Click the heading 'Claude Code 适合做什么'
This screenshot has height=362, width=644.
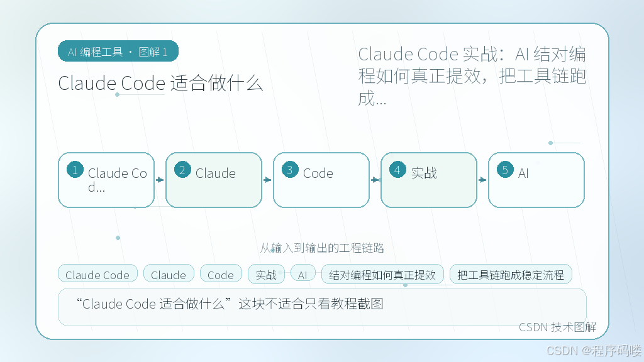pos(160,84)
